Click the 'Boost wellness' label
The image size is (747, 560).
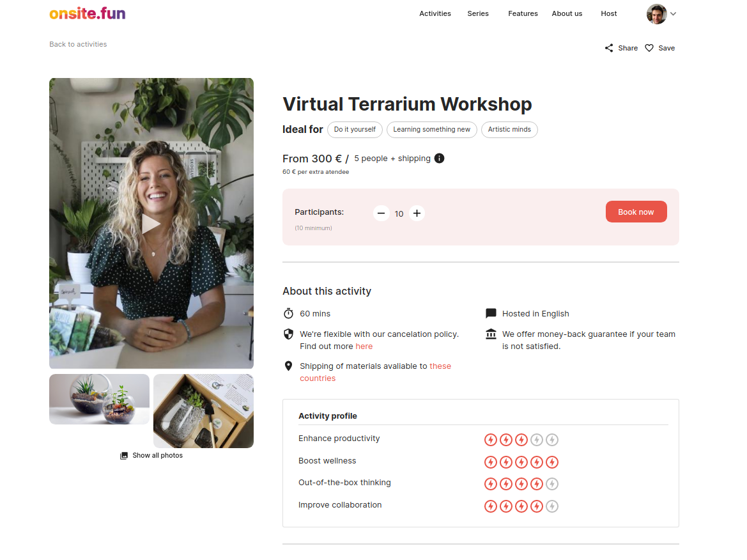pos(327,460)
